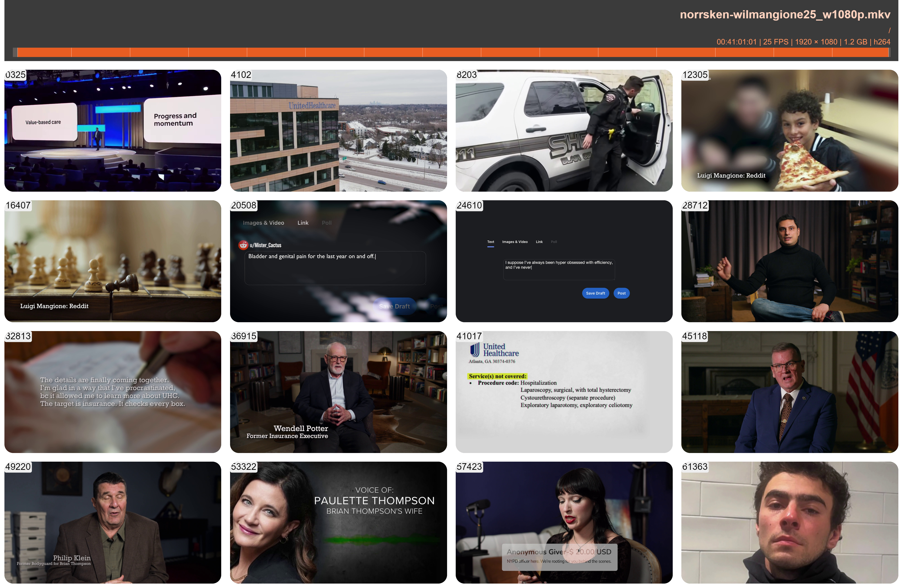Click the United Healthcare logo in the denial letter frame
Viewport: 907px width, 588px height.
tap(494, 350)
